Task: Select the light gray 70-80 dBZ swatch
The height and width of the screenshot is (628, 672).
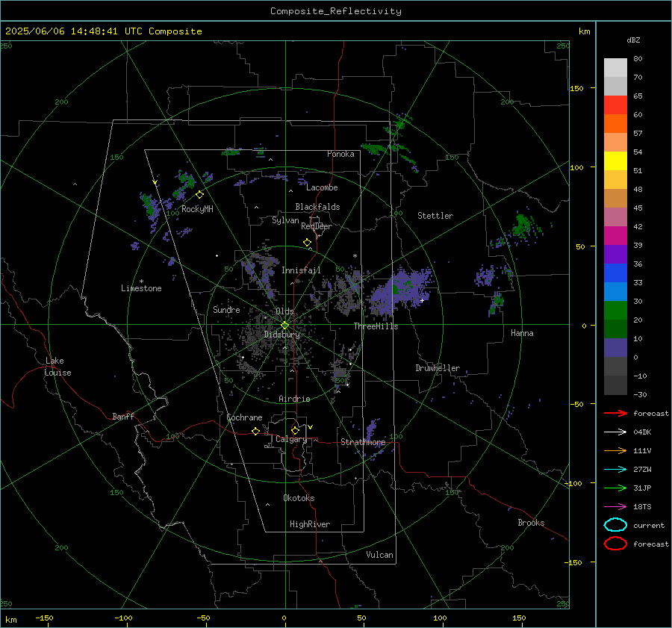Action: (x=615, y=67)
